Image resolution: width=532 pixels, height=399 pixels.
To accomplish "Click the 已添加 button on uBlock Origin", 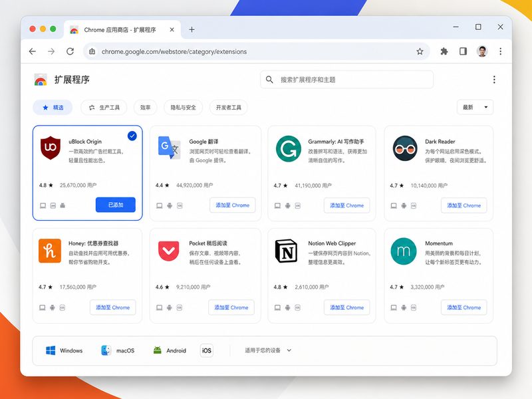I will [x=116, y=205].
